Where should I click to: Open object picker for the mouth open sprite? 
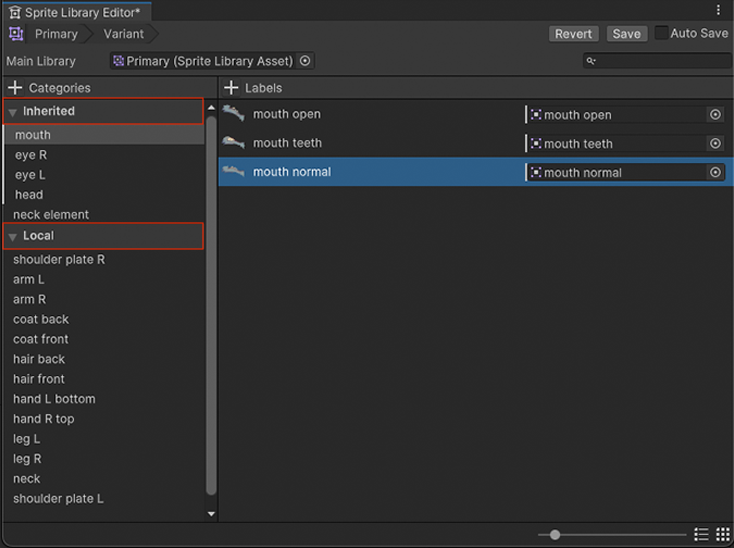715,115
